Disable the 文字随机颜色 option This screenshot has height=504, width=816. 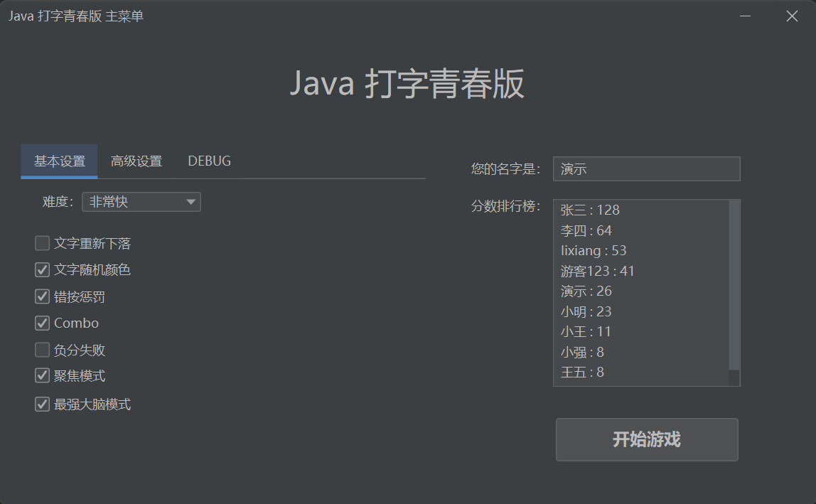[41, 269]
